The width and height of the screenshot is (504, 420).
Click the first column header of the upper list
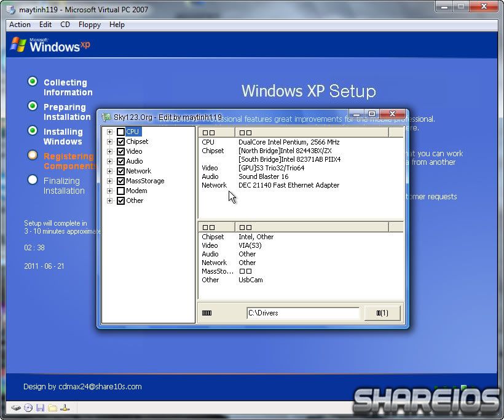(217, 132)
